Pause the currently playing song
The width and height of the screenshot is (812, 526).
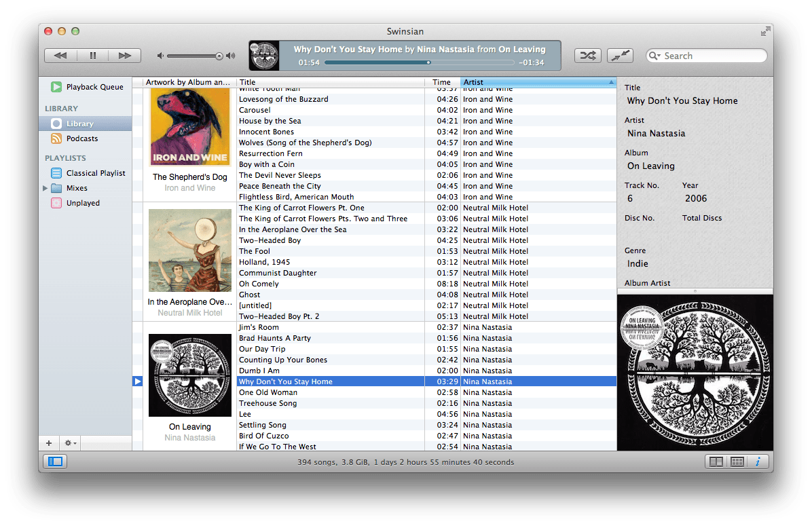pos(93,56)
